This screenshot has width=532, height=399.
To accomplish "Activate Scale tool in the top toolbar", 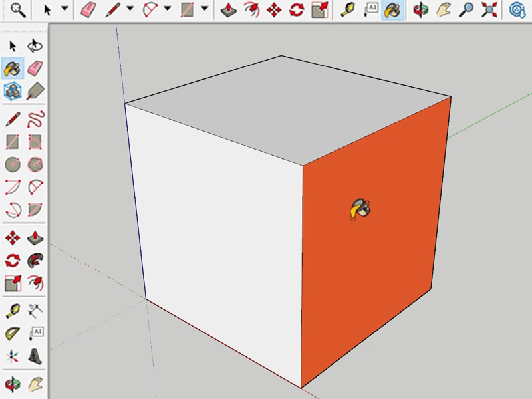I will click(320, 10).
